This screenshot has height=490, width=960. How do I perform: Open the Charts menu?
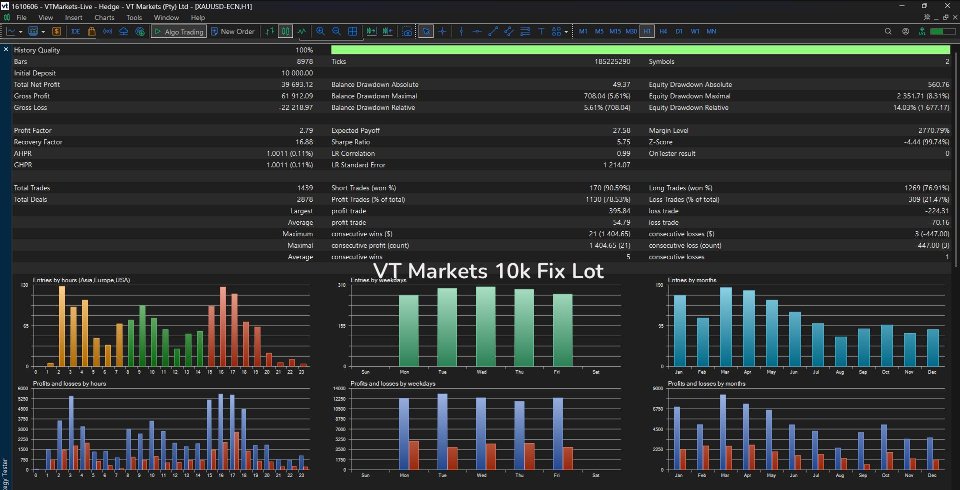coord(104,18)
